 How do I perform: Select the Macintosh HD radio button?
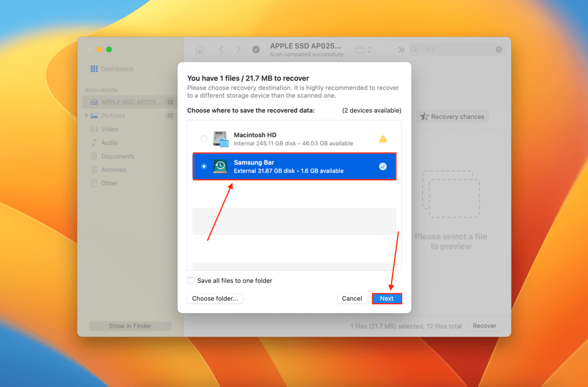click(x=204, y=139)
